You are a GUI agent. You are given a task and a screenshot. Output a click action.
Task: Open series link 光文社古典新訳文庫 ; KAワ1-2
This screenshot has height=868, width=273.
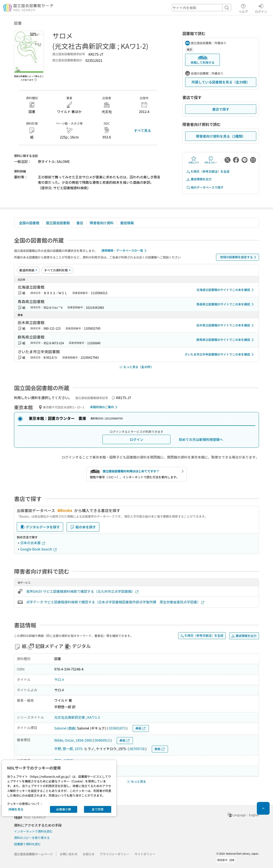coord(77,717)
